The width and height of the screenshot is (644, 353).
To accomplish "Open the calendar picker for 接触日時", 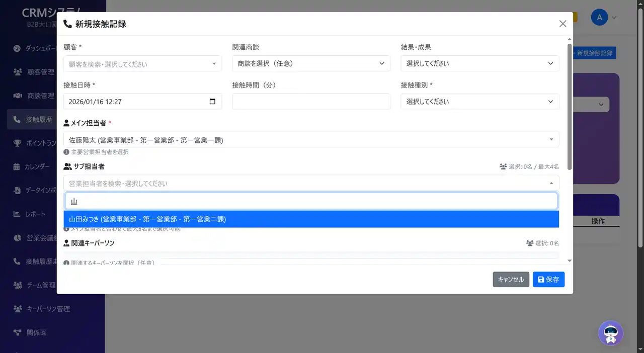I will click(213, 101).
